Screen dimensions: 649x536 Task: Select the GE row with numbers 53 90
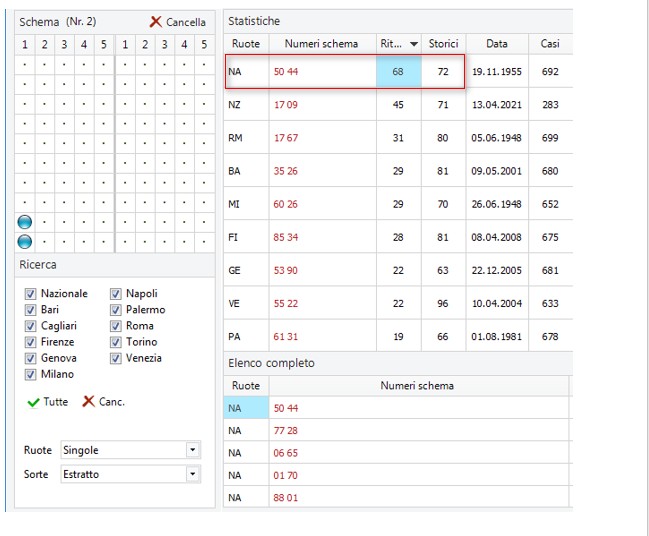click(x=398, y=270)
